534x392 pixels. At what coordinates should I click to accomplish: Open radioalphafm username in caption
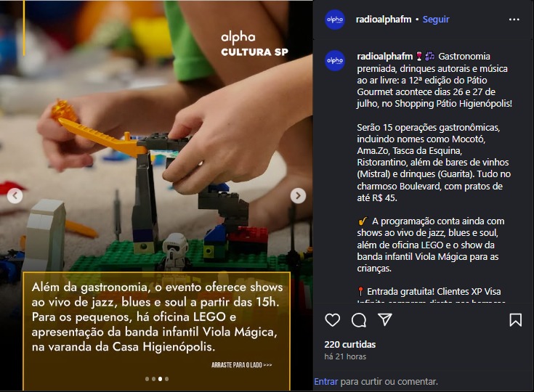point(385,56)
